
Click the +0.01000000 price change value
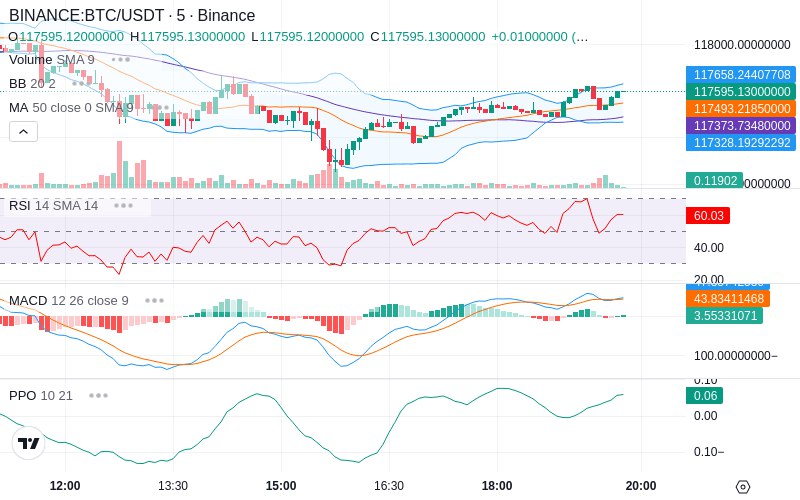(x=529, y=37)
